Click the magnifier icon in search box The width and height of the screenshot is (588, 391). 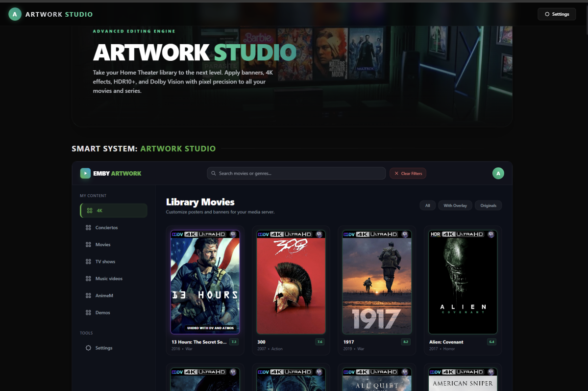(214, 173)
